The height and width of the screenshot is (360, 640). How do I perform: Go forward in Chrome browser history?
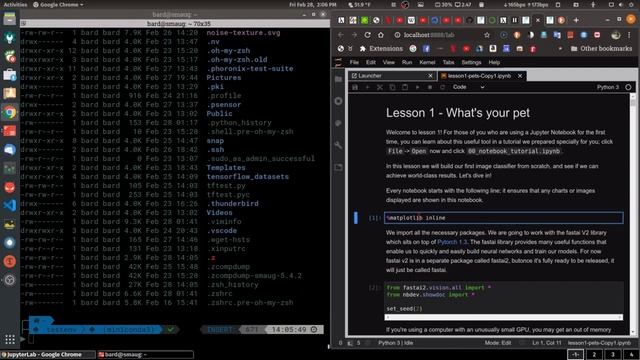click(x=354, y=35)
